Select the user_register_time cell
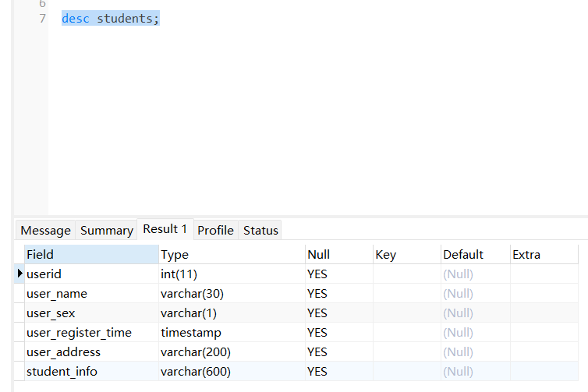Viewport: 588px width, 392px height. tap(91, 333)
